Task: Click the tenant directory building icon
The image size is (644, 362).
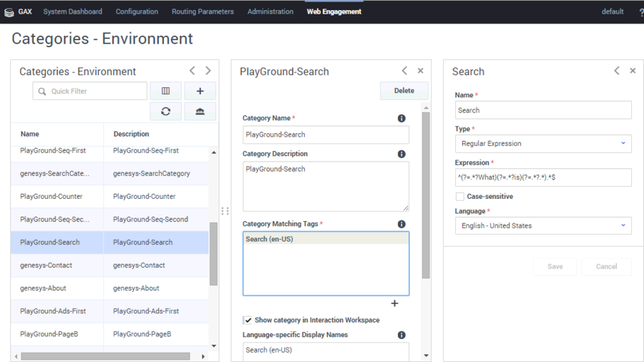Action: [200, 112]
